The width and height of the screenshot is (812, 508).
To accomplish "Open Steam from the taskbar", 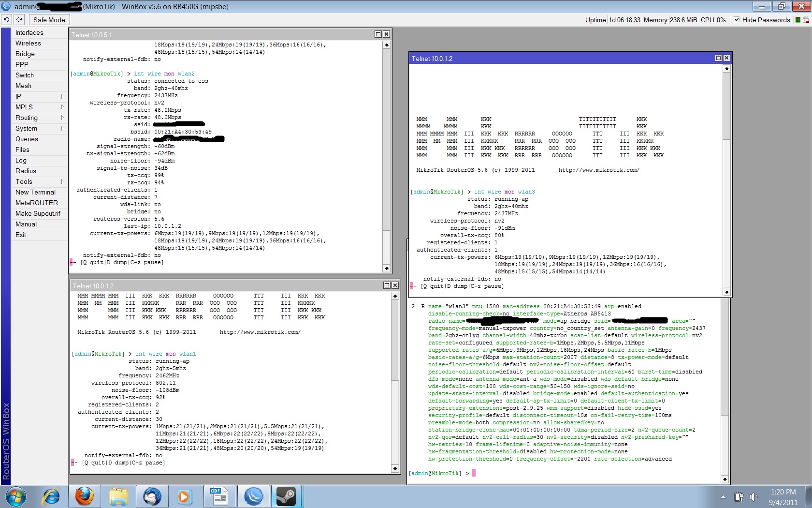I will [x=287, y=497].
